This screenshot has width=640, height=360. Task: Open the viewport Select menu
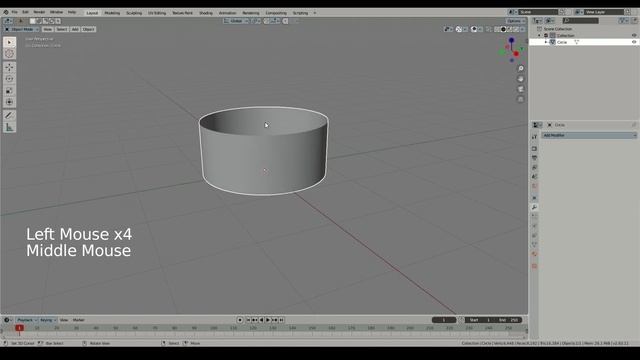click(x=62, y=29)
